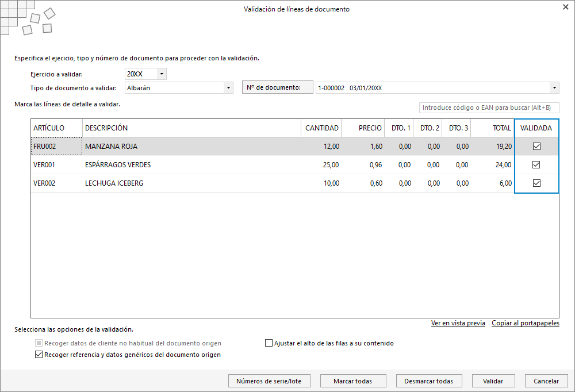Click the DTO. 3 column header
The image size is (575, 392).
(x=457, y=128)
